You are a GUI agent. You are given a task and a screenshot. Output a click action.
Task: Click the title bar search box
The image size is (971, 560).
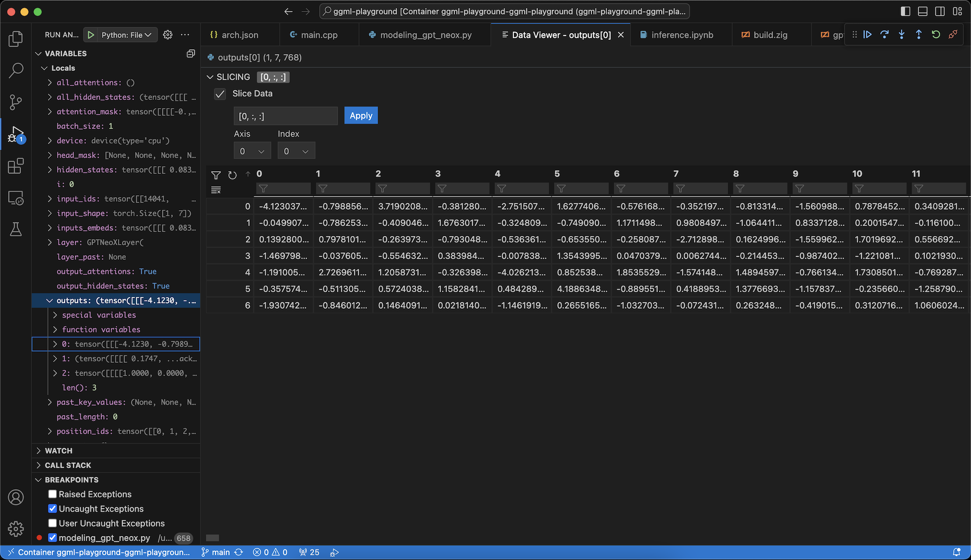click(504, 11)
